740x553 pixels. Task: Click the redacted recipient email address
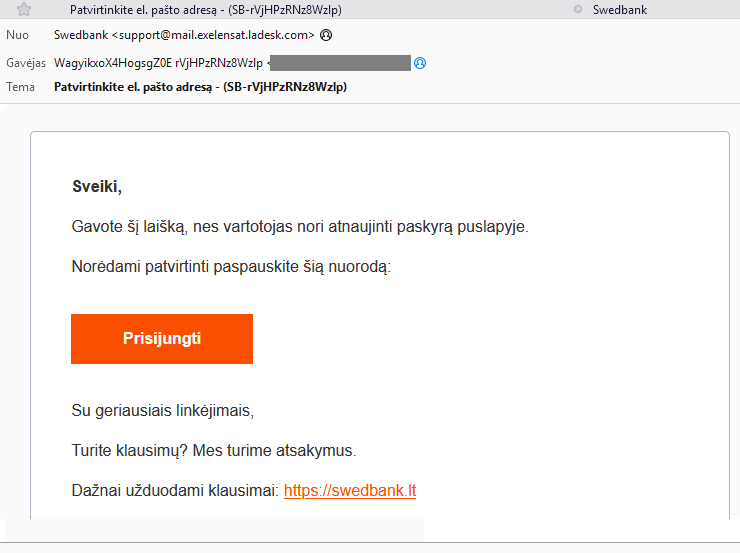(x=340, y=63)
